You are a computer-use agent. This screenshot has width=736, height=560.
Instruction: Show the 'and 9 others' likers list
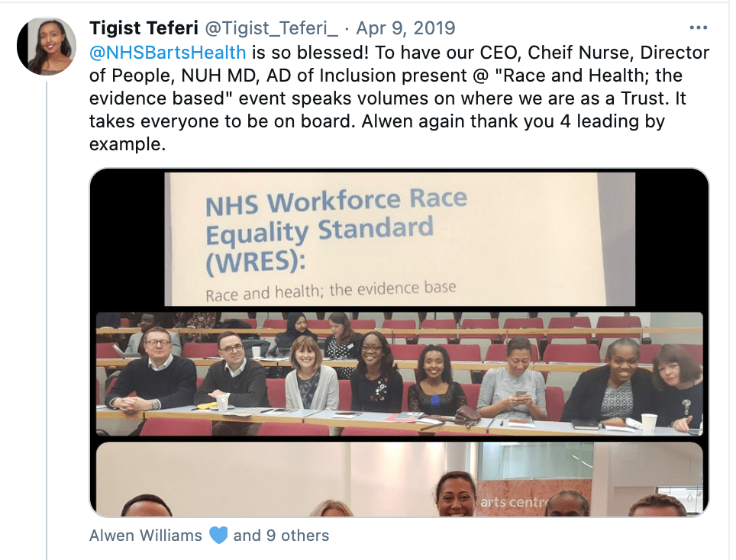[281, 535]
